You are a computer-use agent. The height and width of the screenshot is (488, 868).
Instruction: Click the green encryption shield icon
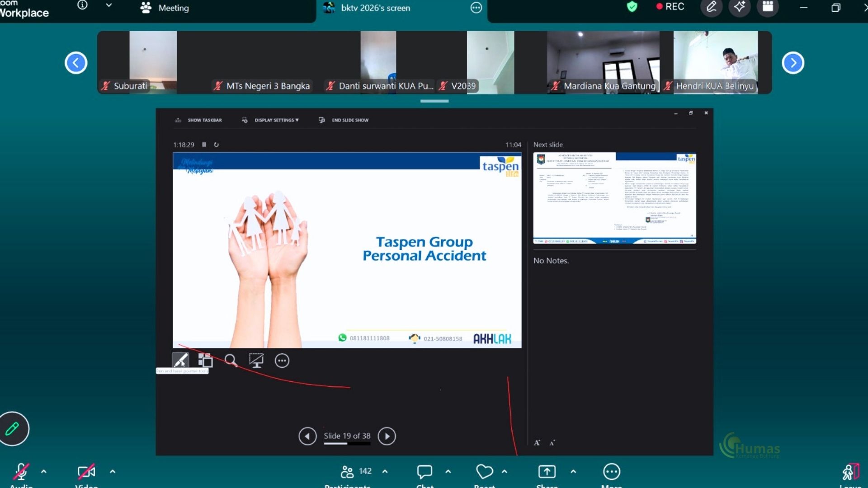[632, 7]
